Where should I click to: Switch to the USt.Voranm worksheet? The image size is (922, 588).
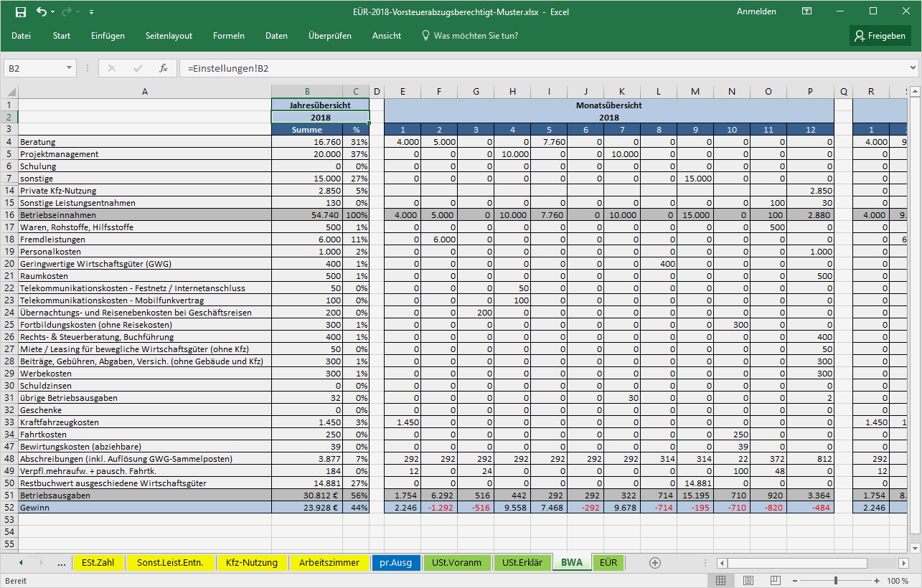pos(457,563)
